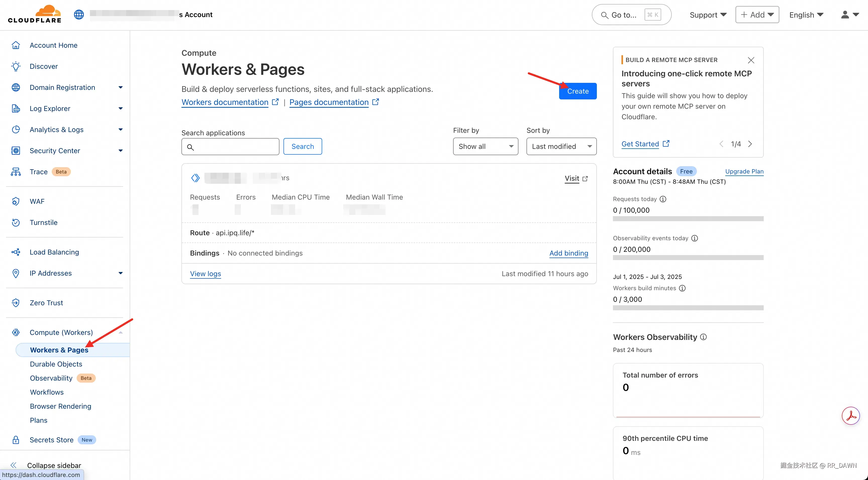Open the Support dropdown menu

point(708,15)
